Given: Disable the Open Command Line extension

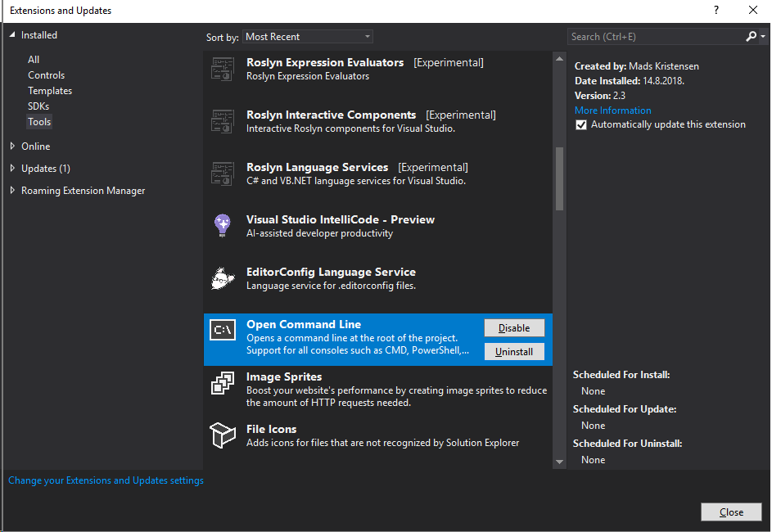Looking at the screenshot, I should 514,328.
